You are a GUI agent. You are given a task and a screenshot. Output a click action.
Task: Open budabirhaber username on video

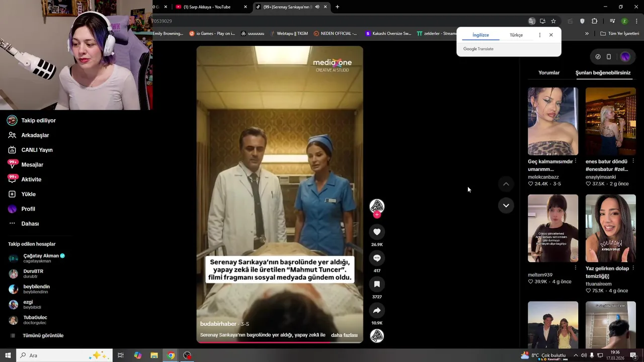tap(218, 324)
